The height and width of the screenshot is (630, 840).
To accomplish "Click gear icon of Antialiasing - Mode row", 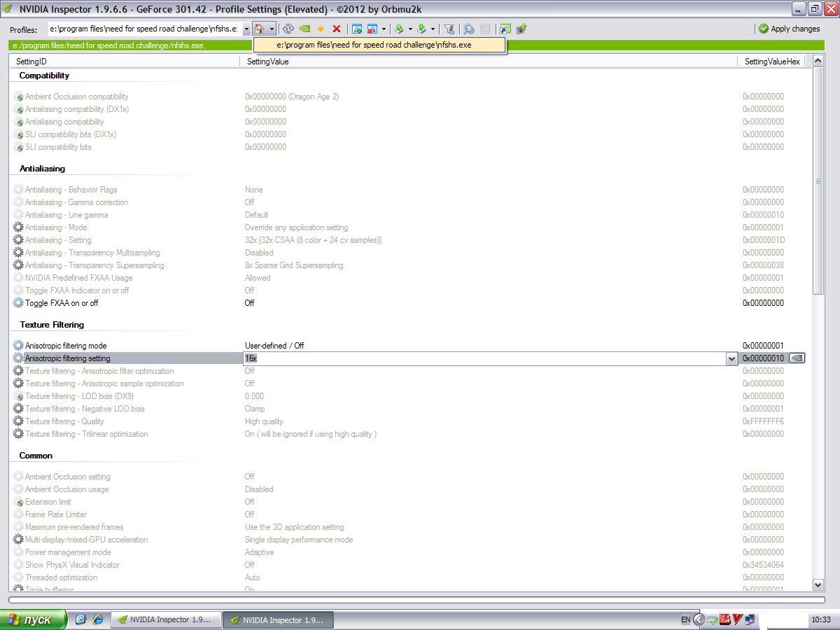I will pyautogui.click(x=18, y=227).
